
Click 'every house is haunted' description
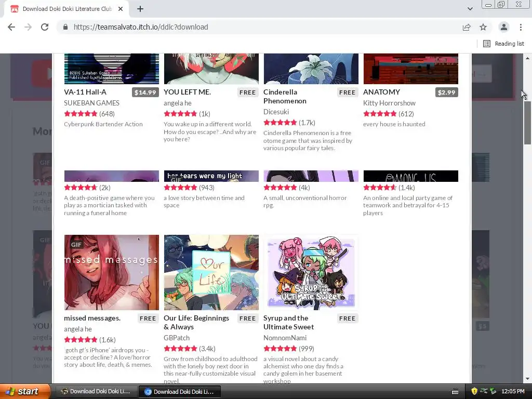click(x=394, y=124)
